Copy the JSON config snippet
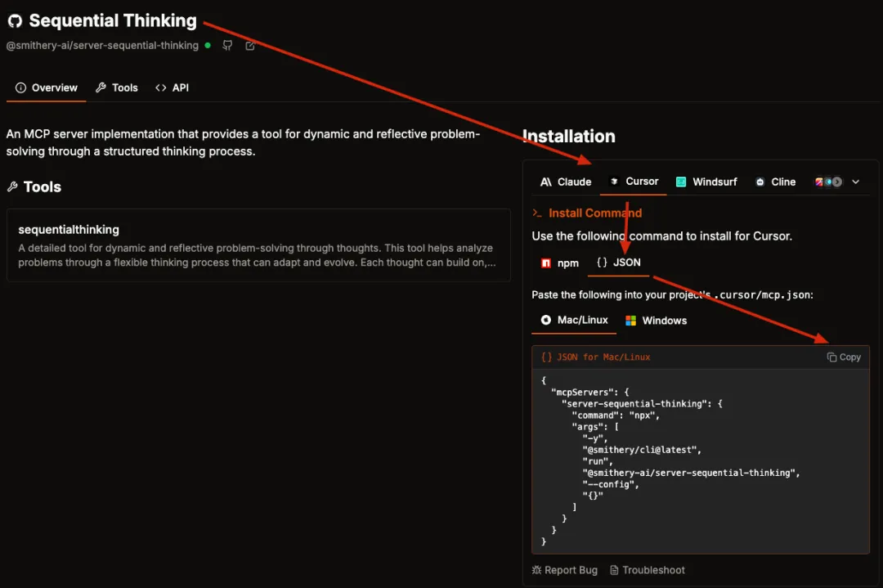The width and height of the screenshot is (883, 588). (844, 357)
